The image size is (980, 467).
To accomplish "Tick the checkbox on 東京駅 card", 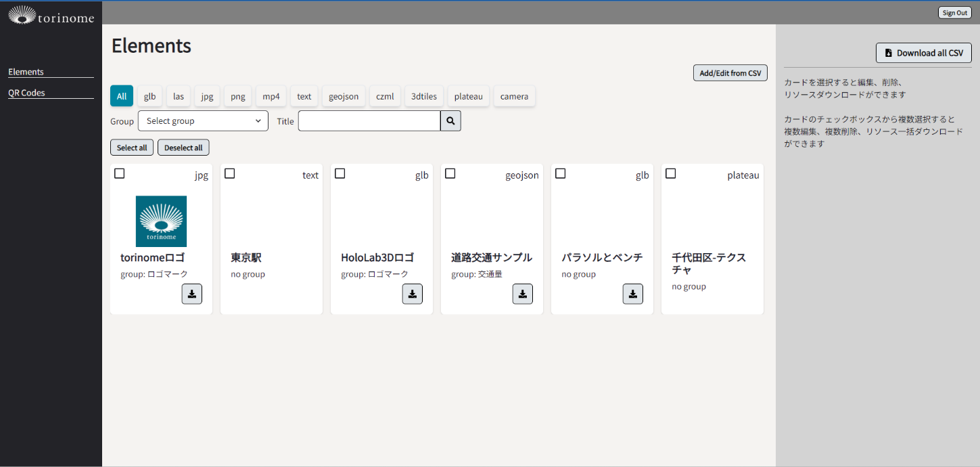I will click(x=230, y=174).
